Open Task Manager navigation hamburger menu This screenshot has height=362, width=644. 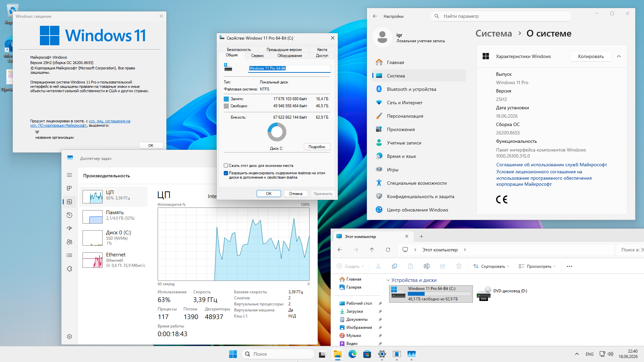coord(69,175)
